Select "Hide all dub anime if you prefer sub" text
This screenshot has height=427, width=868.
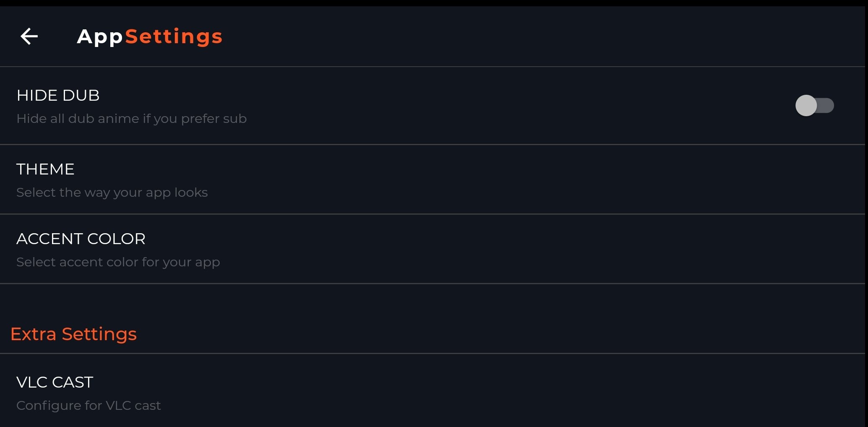pyautogui.click(x=131, y=119)
